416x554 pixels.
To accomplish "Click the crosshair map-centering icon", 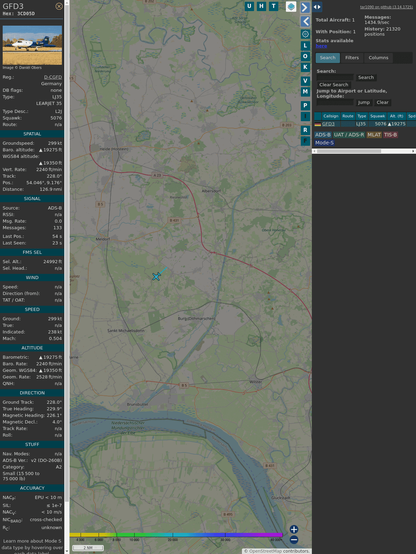I will point(305,34).
